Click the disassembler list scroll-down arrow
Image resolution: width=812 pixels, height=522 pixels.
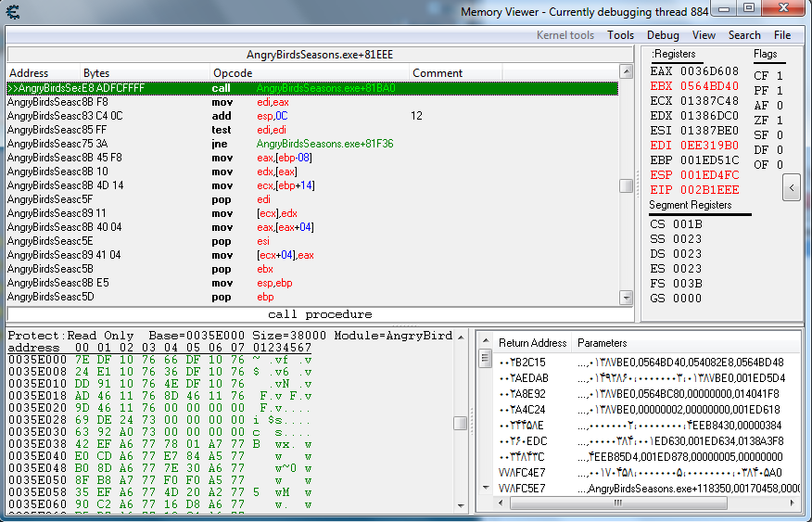coord(627,297)
